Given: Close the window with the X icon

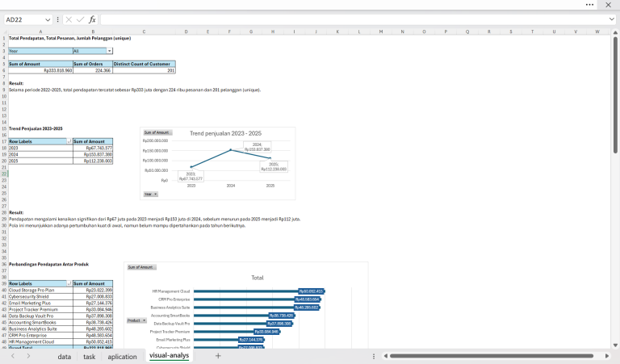Looking at the screenshot, I should click(x=608, y=5).
